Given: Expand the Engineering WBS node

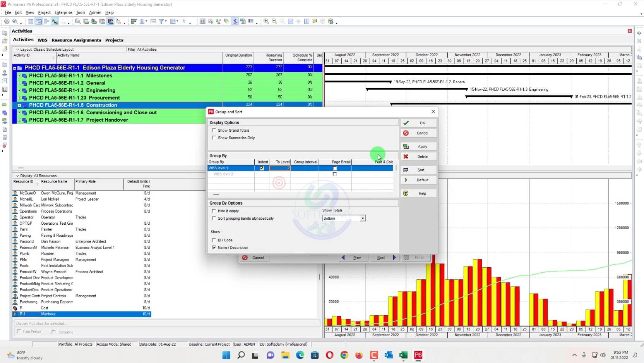Looking at the screenshot, I should [x=19, y=91].
